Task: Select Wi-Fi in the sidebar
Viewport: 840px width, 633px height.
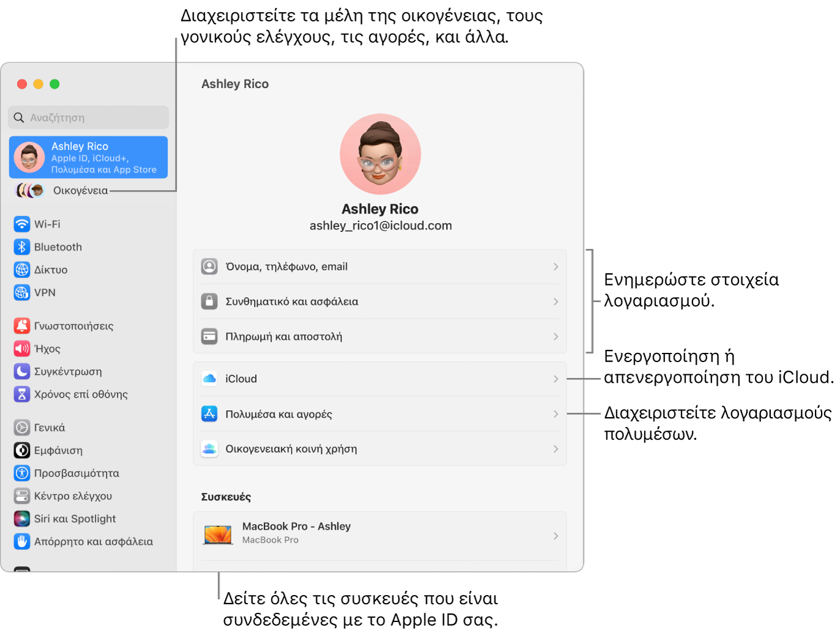Action: point(88,224)
